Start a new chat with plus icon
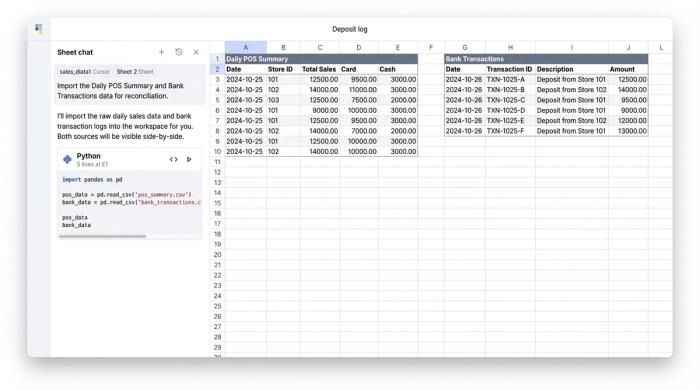 [x=161, y=52]
